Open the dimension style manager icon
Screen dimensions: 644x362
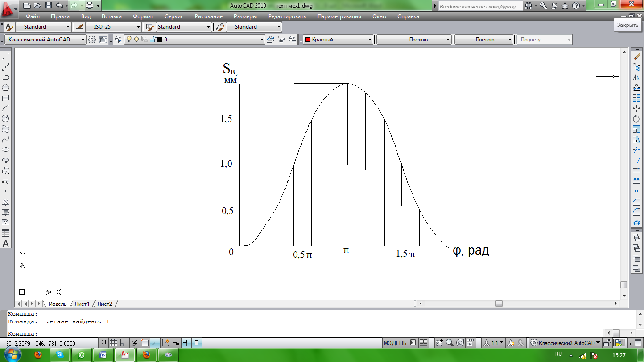pyautogui.click(x=79, y=27)
